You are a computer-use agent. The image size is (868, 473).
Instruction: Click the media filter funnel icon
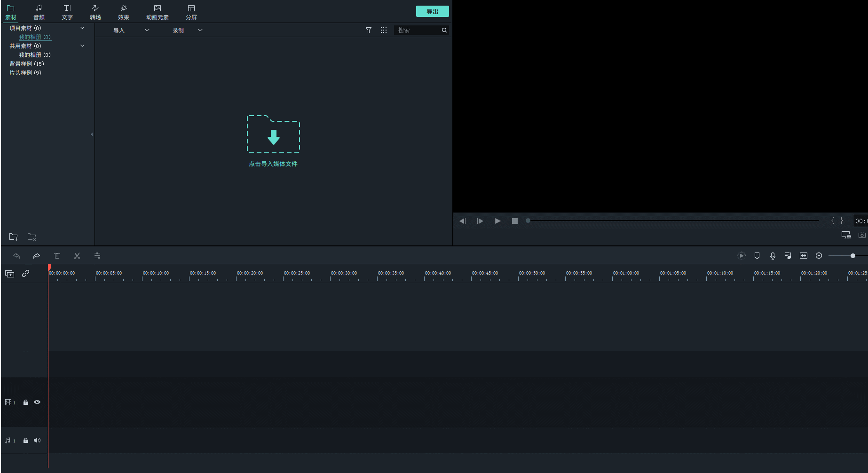[x=369, y=30]
